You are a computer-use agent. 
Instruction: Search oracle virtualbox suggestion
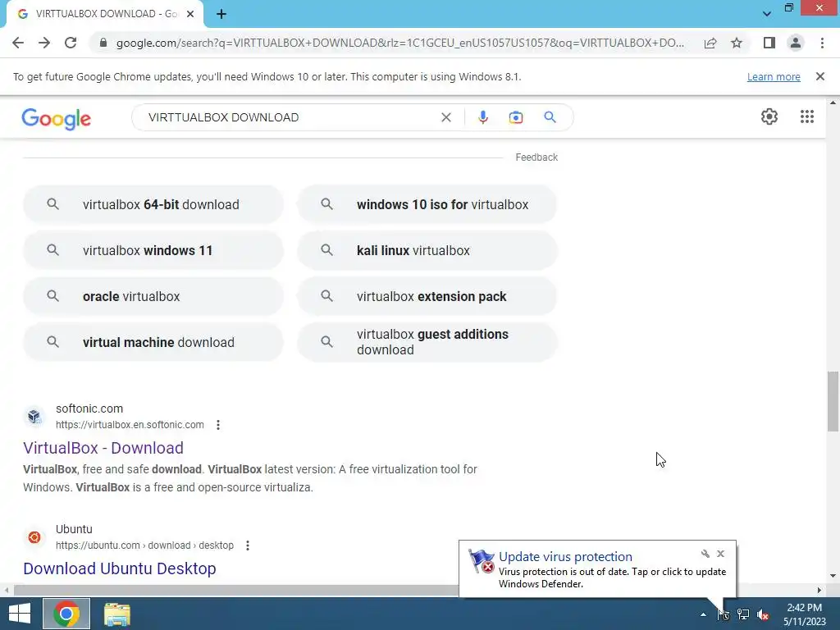pyautogui.click(x=153, y=297)
